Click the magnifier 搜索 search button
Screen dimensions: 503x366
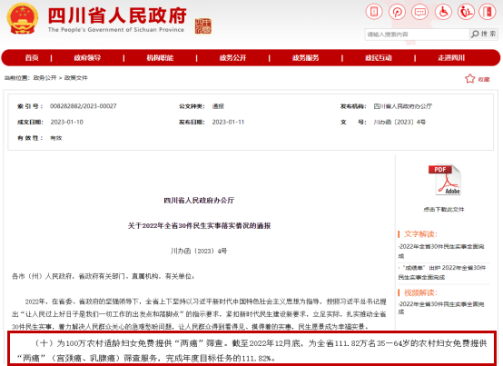tap(483, 34)
